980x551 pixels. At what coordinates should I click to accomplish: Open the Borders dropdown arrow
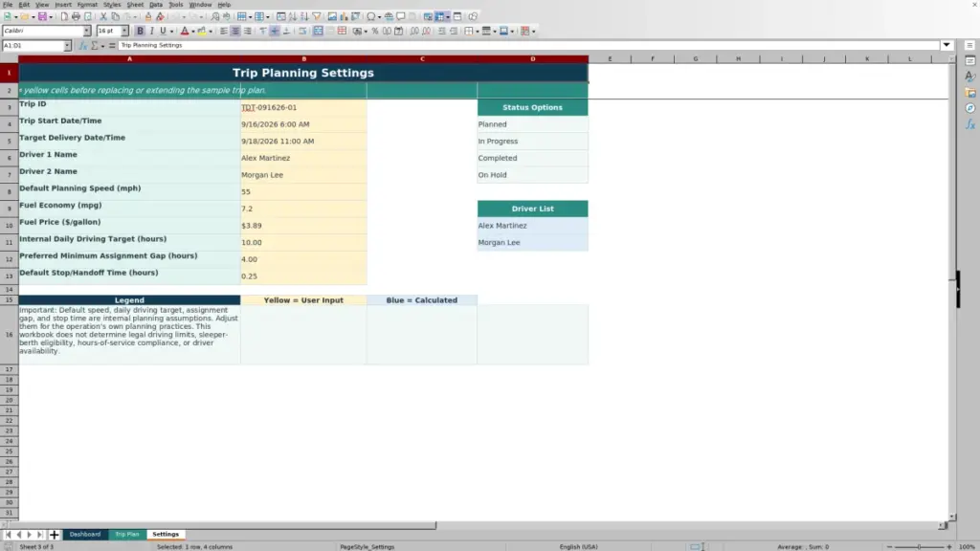(x=478, y=32)
